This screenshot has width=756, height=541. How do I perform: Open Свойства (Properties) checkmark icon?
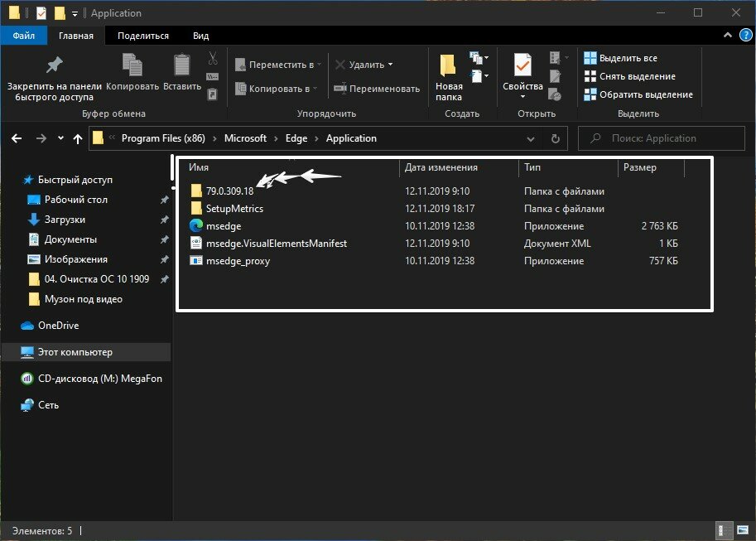[x=522, y=65]
